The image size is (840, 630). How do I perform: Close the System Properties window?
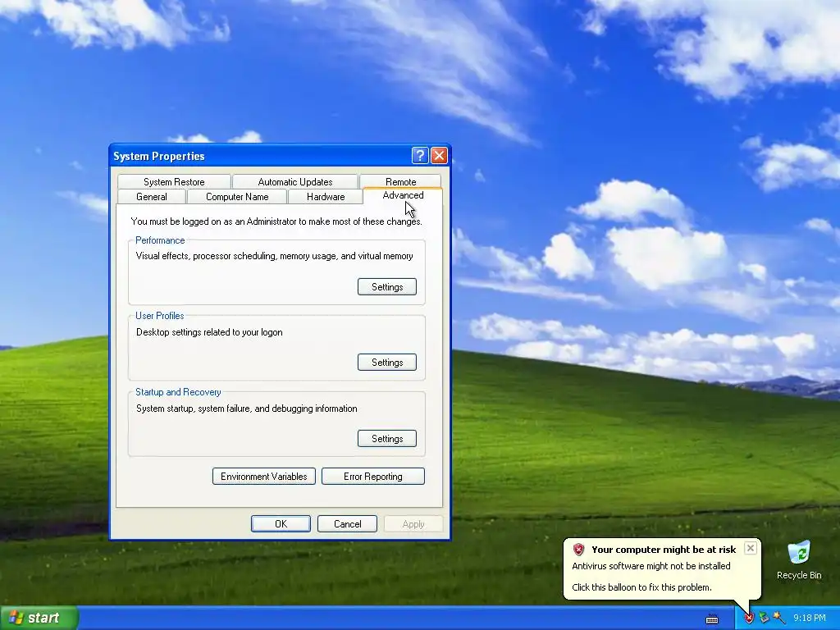(440, 155)
